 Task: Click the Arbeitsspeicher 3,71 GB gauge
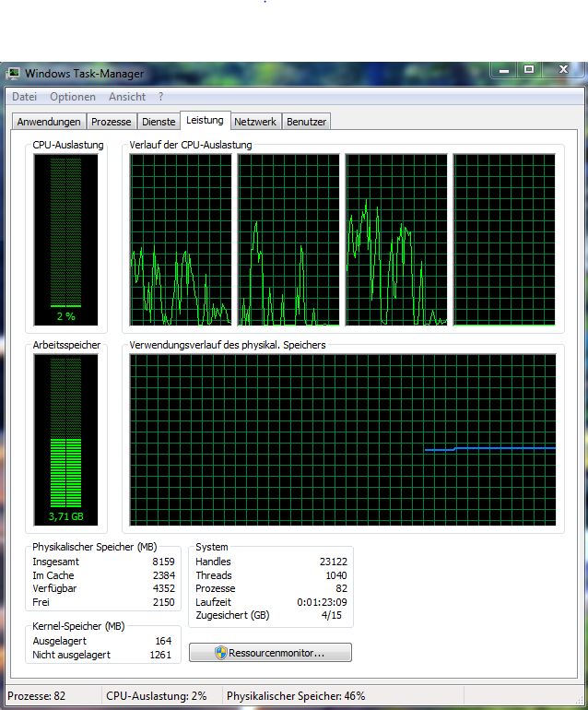pos(65,440)
